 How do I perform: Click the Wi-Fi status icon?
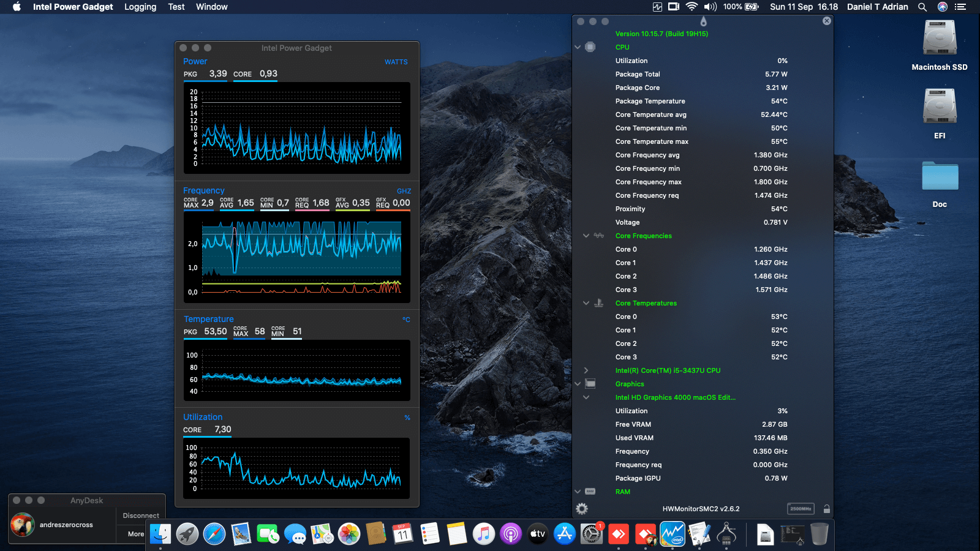tap(692, 7)
